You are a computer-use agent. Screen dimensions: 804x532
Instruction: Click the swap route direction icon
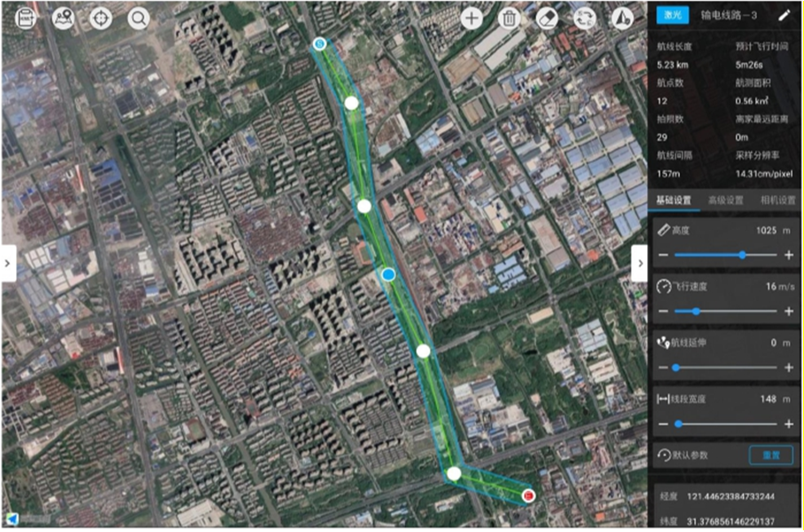point(584,19)
